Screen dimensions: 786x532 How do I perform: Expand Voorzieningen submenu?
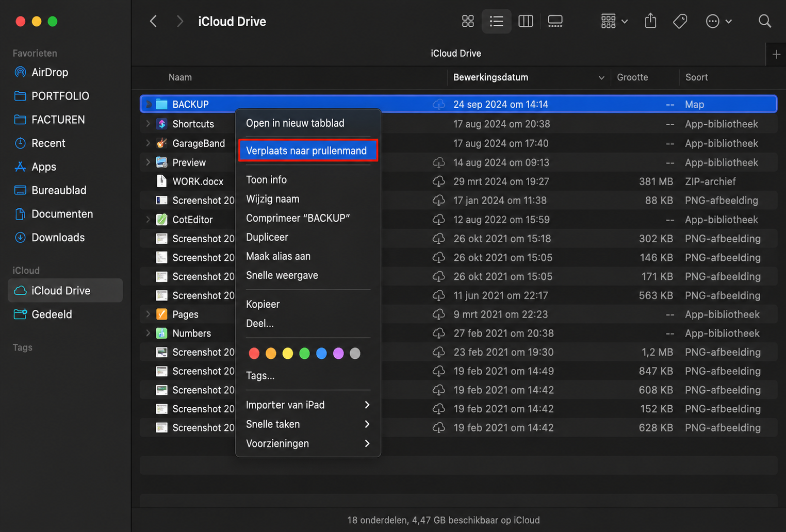[x=308, y=443]
